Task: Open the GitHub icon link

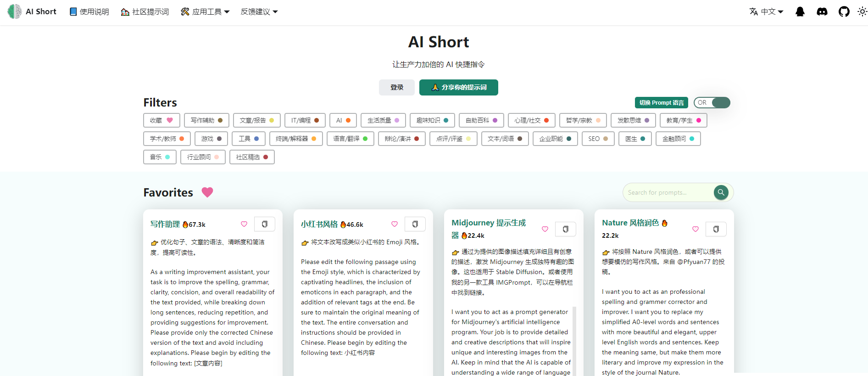Action: 844,11
